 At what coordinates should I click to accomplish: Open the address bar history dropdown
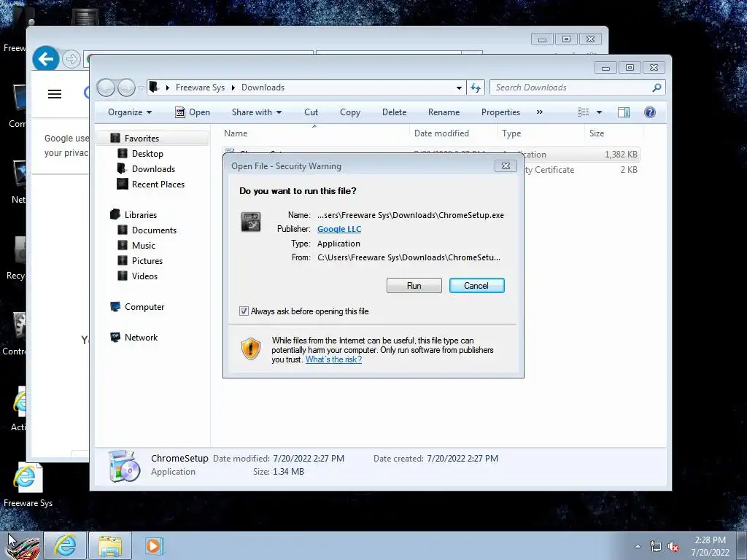click(459, 87)
